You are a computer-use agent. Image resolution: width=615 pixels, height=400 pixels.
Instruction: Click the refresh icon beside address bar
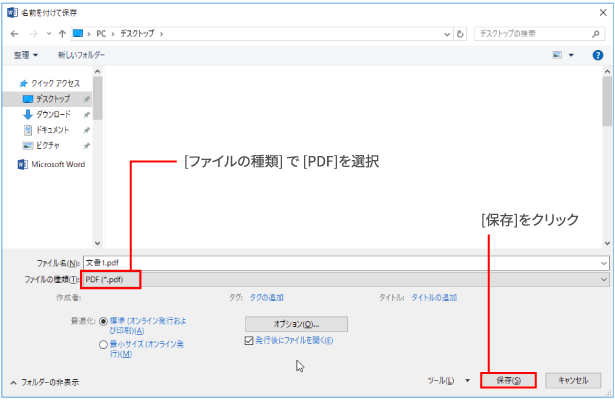[459, 33]
